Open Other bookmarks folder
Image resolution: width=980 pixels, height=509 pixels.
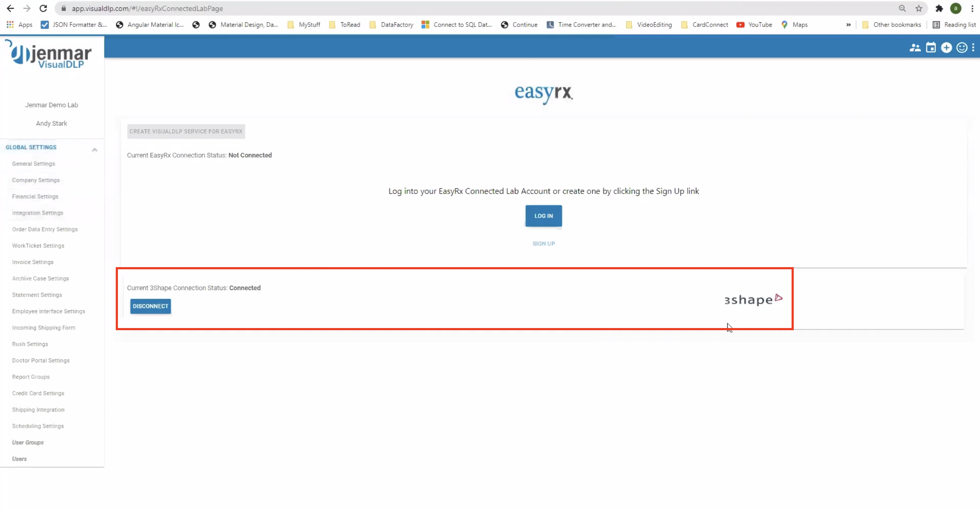(891, 25)
